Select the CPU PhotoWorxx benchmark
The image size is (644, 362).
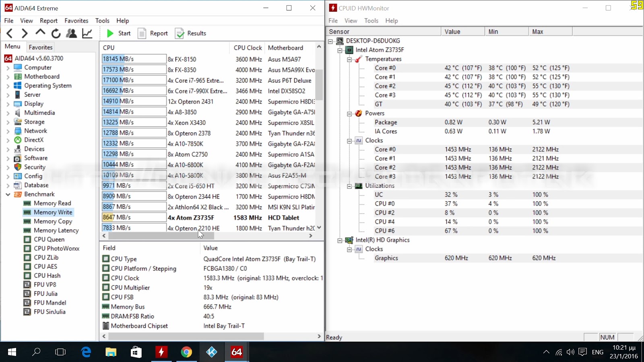point(56,248)
